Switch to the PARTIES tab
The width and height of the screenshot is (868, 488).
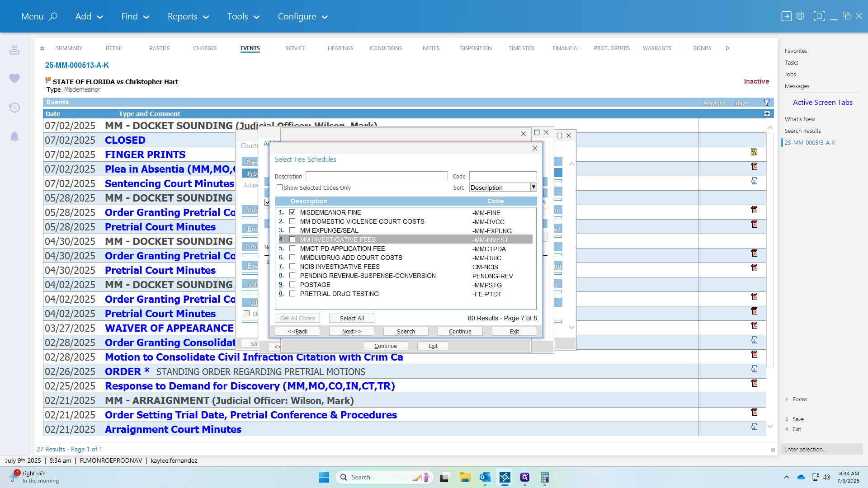pos(160,48)
